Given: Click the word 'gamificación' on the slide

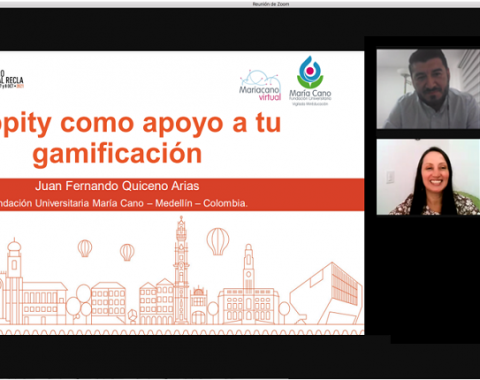Looking at the screenshot, I should pyautogui.click(x=117, y=154).
